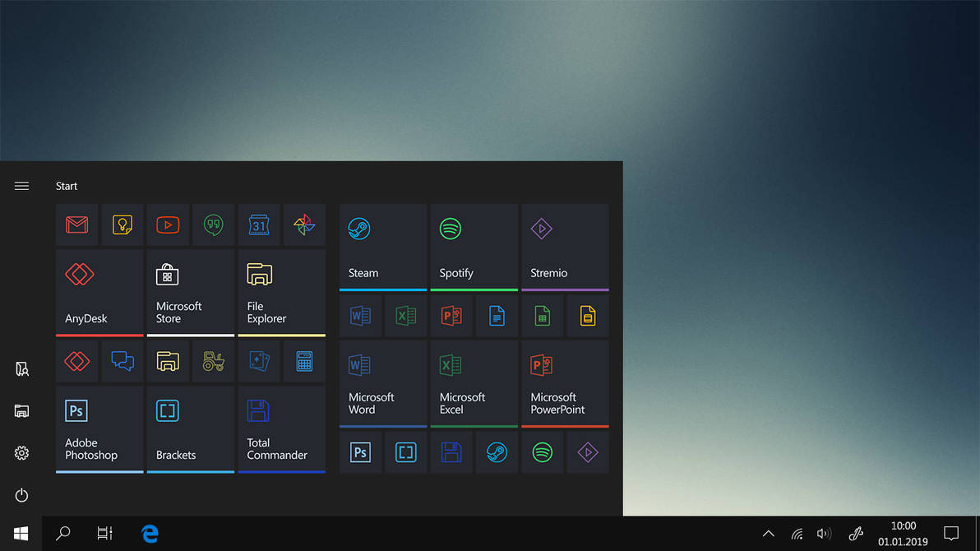Launch the Farming Simulator tractor tile
This screenshot has height=551, width=980.
213,361
